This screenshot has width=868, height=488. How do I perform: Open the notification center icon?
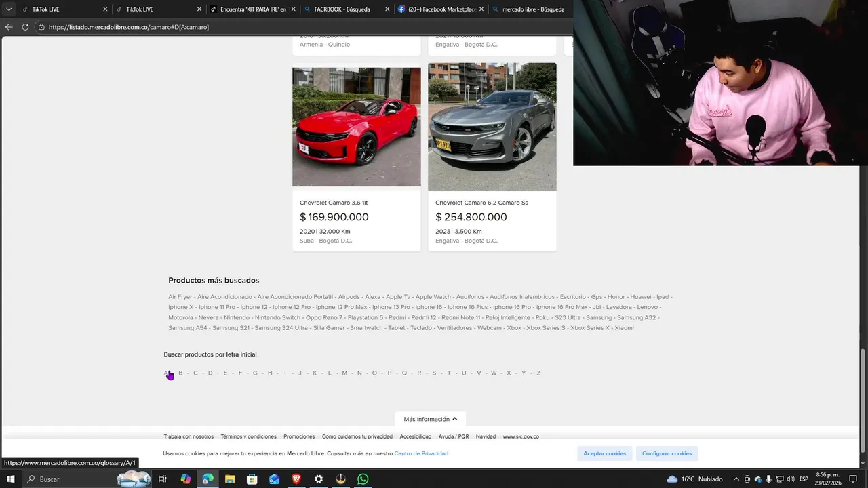(853, 479)
